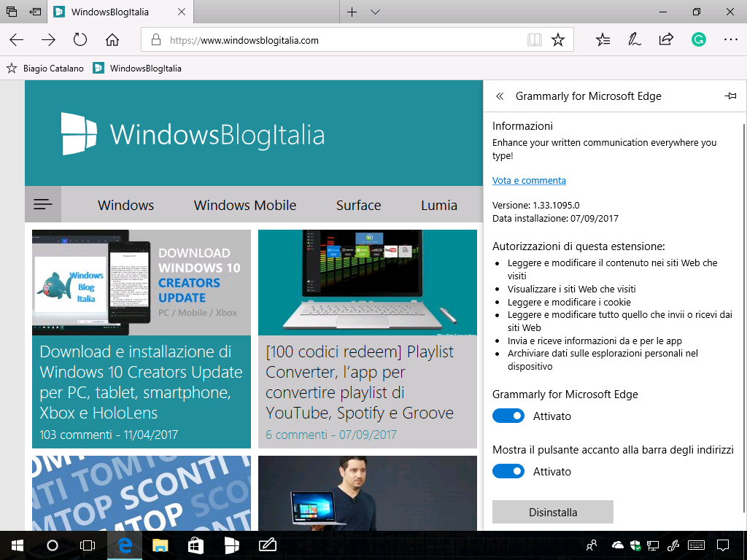Screen dimensions: 747x560
Task: Open the Windows menu item
Action: (125, 205)
